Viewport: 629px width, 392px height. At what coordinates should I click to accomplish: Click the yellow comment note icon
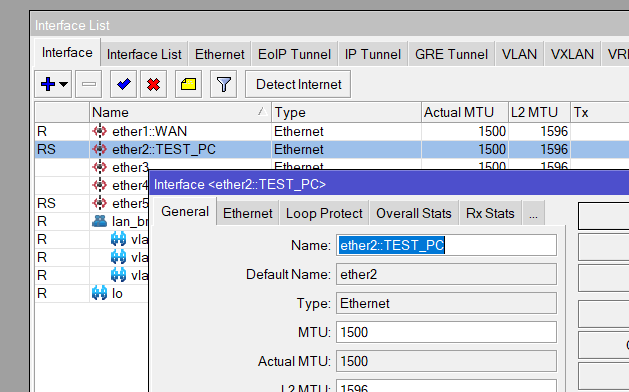188,84
